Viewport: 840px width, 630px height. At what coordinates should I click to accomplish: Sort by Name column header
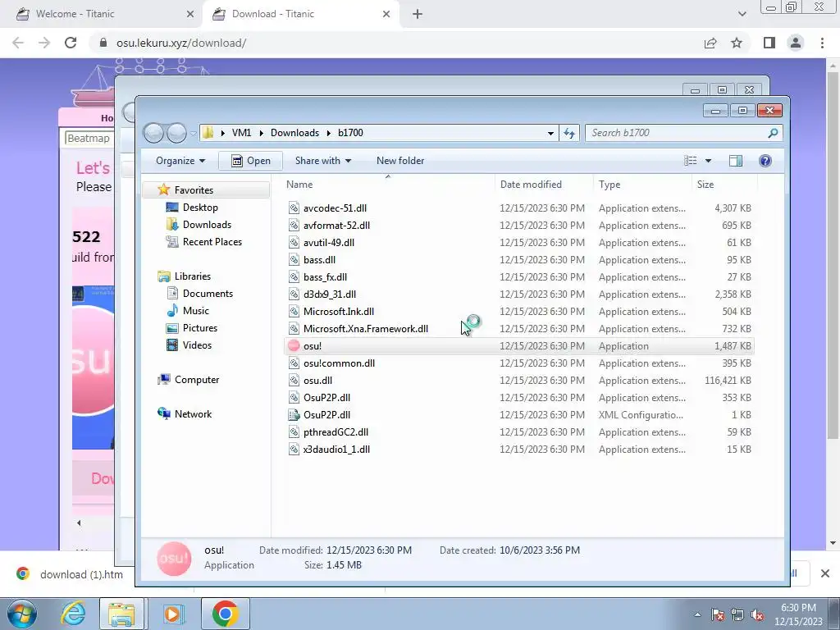pyautogui.click(x=299, y=185)
